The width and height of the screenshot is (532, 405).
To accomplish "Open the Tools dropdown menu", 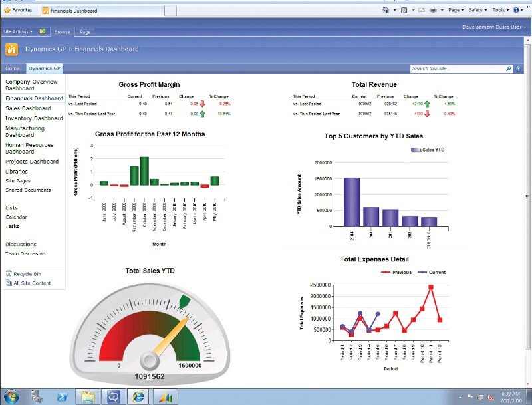I will (501, 11).
